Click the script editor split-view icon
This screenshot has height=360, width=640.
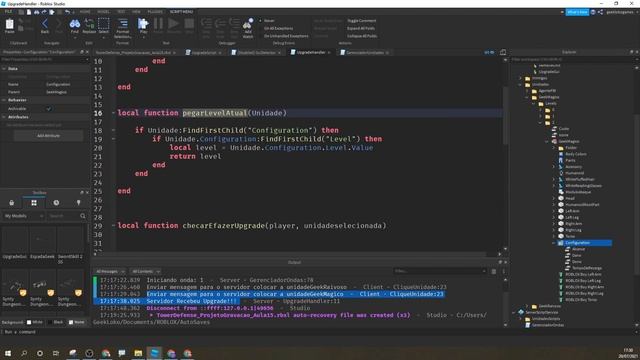pos(503,52)
